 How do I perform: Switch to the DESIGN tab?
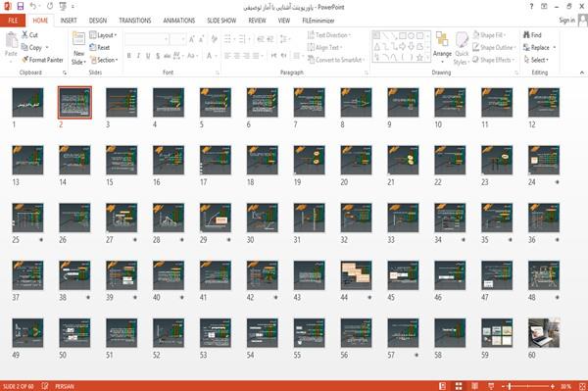pyautogui.click(x=98, y=21)
